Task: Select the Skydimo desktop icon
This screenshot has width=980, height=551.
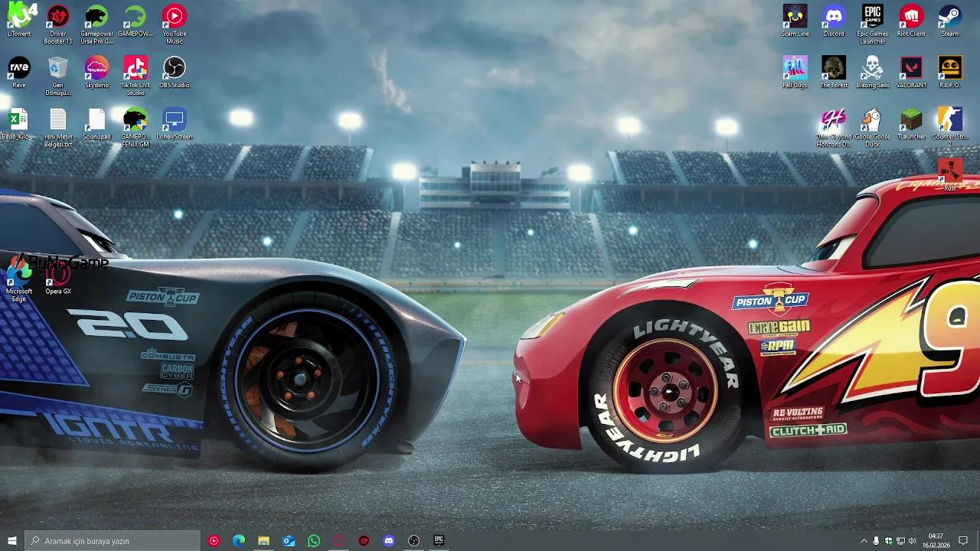Action: pos(97,73)
